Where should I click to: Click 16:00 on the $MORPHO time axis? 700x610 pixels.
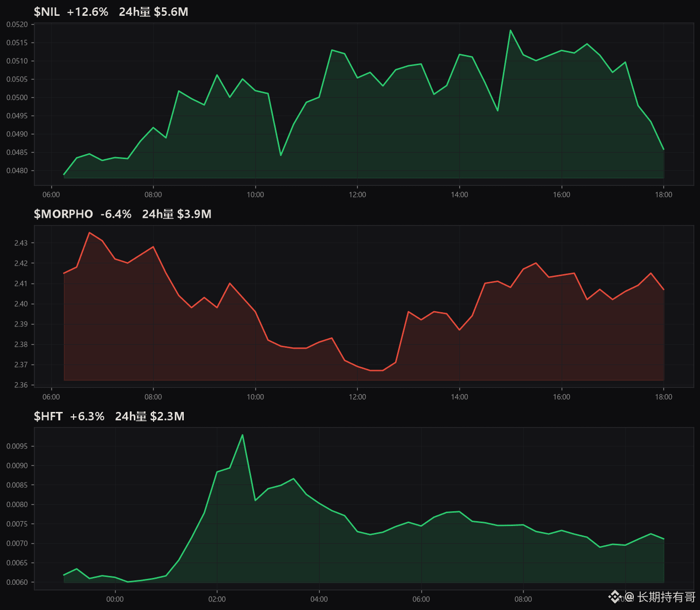562,397
